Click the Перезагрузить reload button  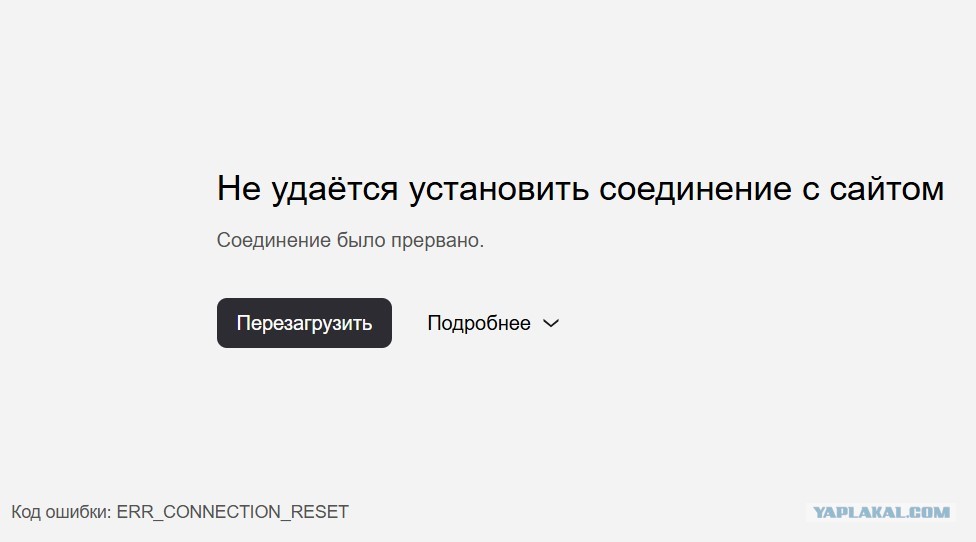304,323
